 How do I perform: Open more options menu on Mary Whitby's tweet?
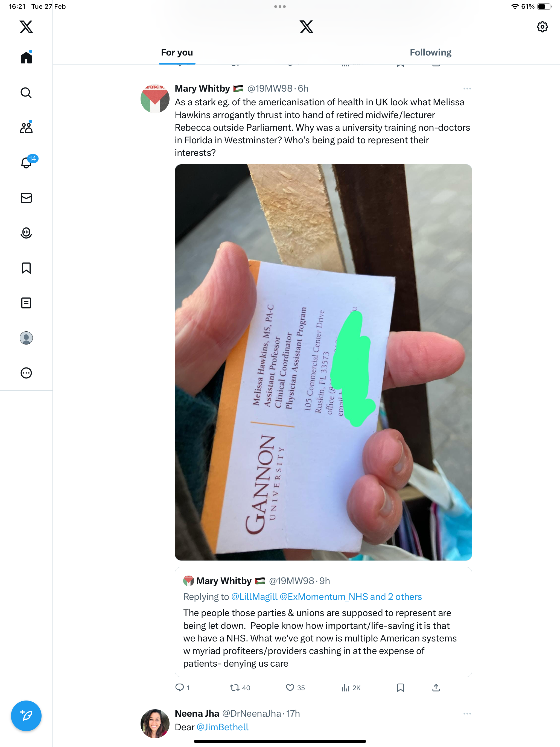467,89
